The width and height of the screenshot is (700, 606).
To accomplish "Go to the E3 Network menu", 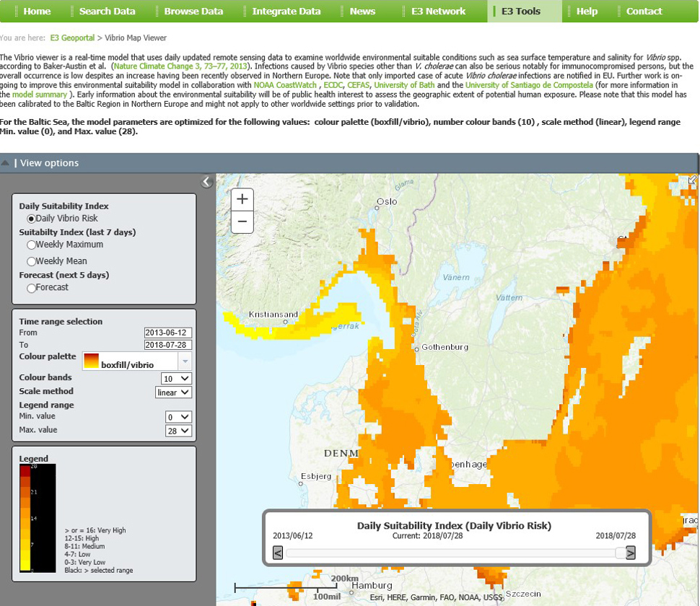I will point(438,12).
